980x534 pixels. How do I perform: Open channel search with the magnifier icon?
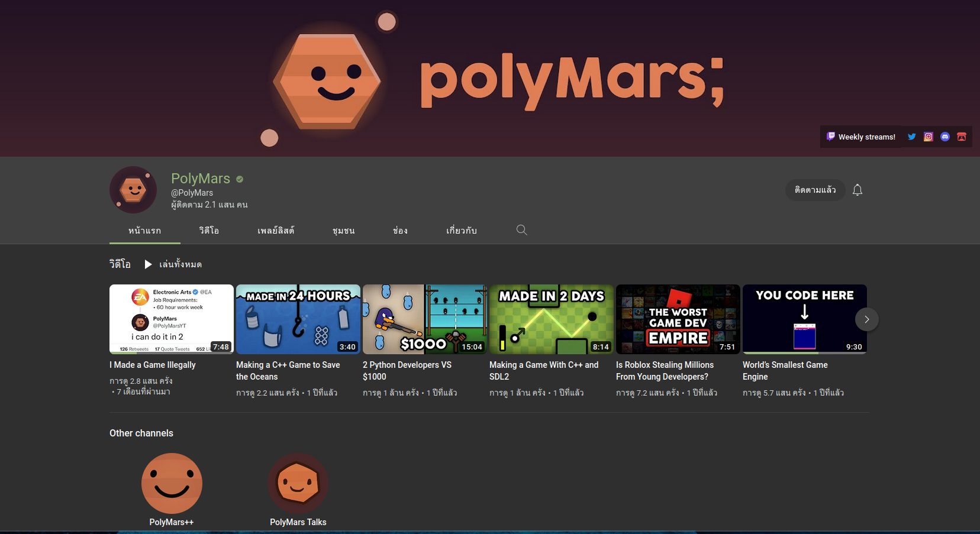click(x=521, y=230)
